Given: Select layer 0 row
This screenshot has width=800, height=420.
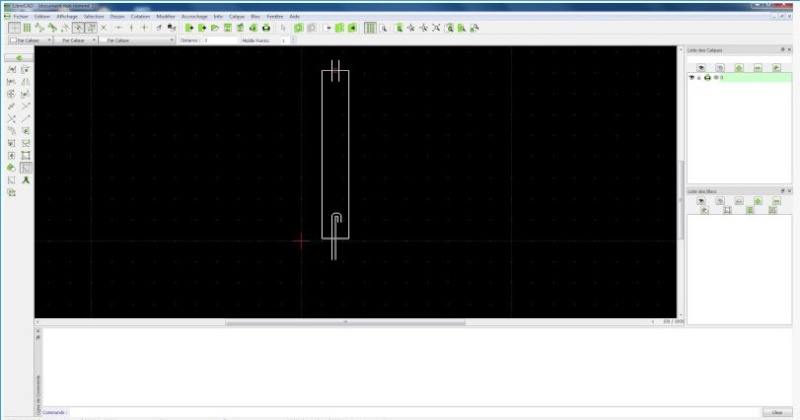Looking at the screenshot, I should tap(740, 78).
